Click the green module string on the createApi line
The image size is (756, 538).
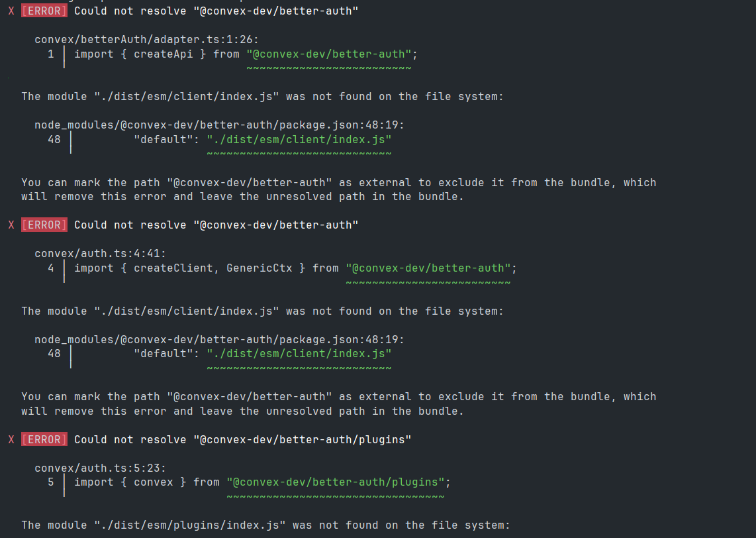329,54
